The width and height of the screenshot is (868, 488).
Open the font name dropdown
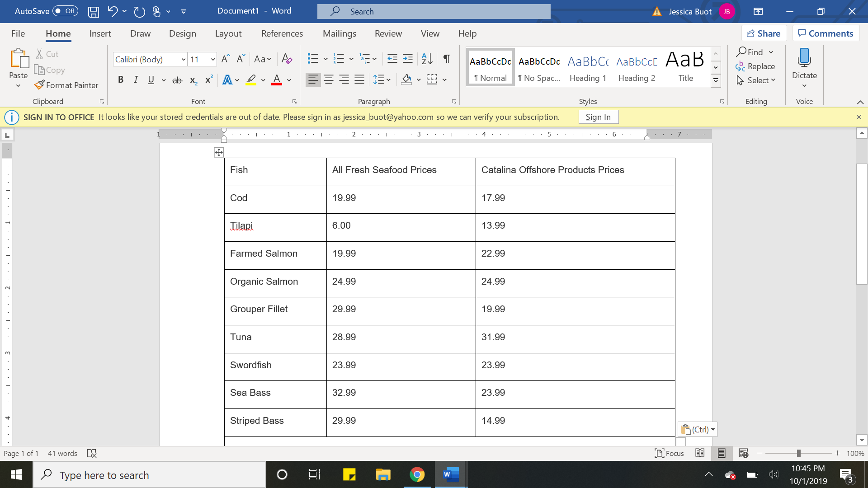click(x=184, y=60)
